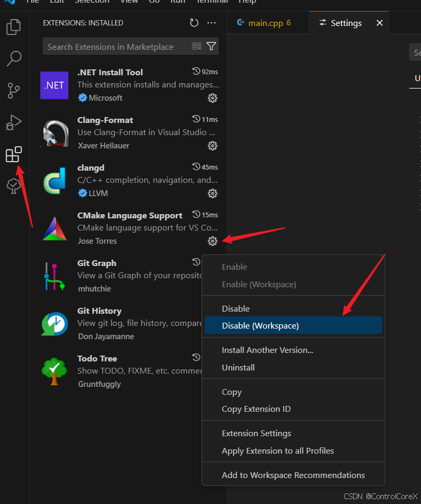Click the CMake triangle logo
This screenshot has height=504, width=421.
click(x=55, y=228)
